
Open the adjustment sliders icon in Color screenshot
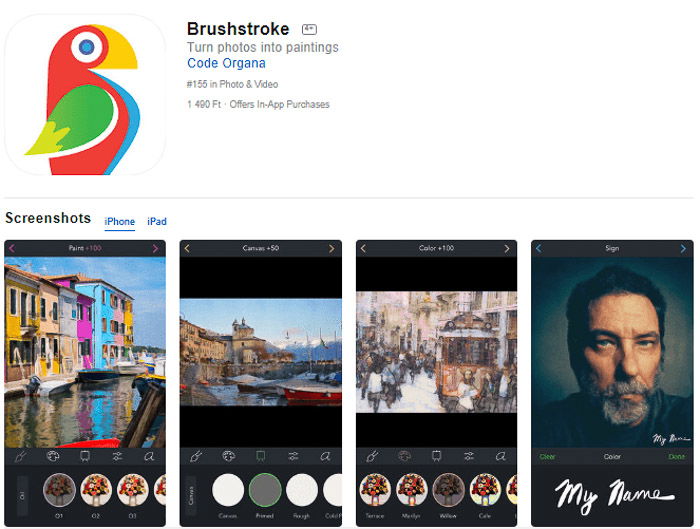pyautogui.click(x=468, y=456)
